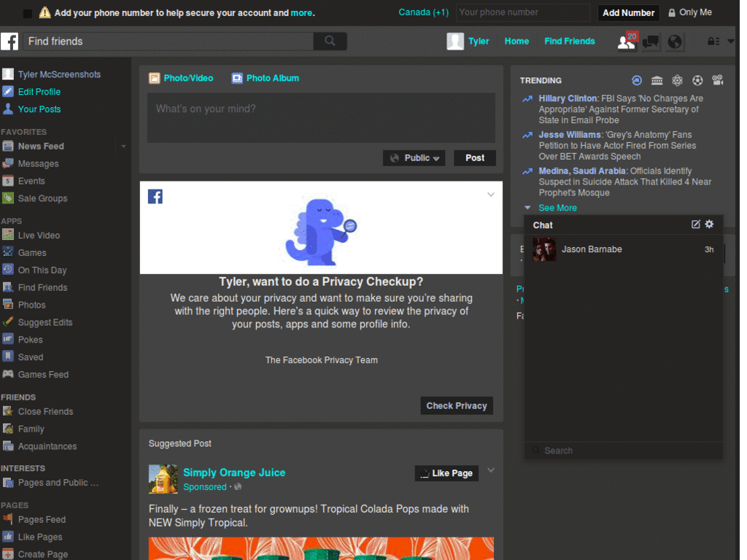Click the Sponsored link under page name

pos(205,486)
